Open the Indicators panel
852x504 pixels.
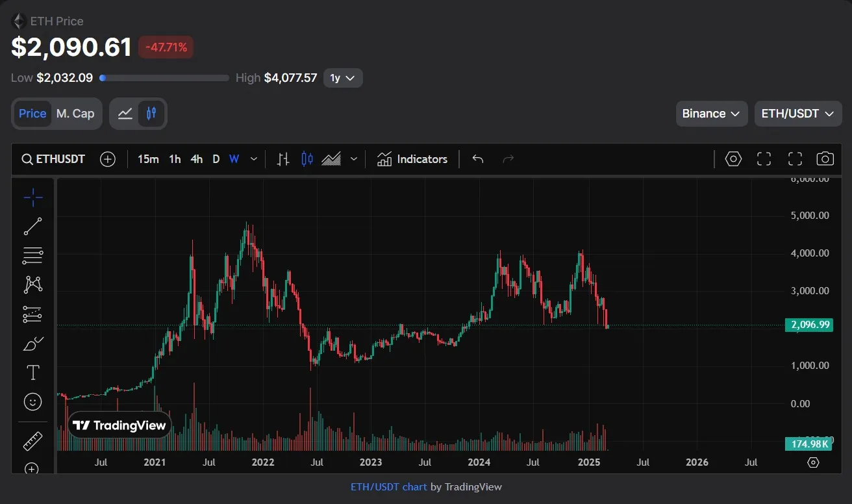pos(412,159)
